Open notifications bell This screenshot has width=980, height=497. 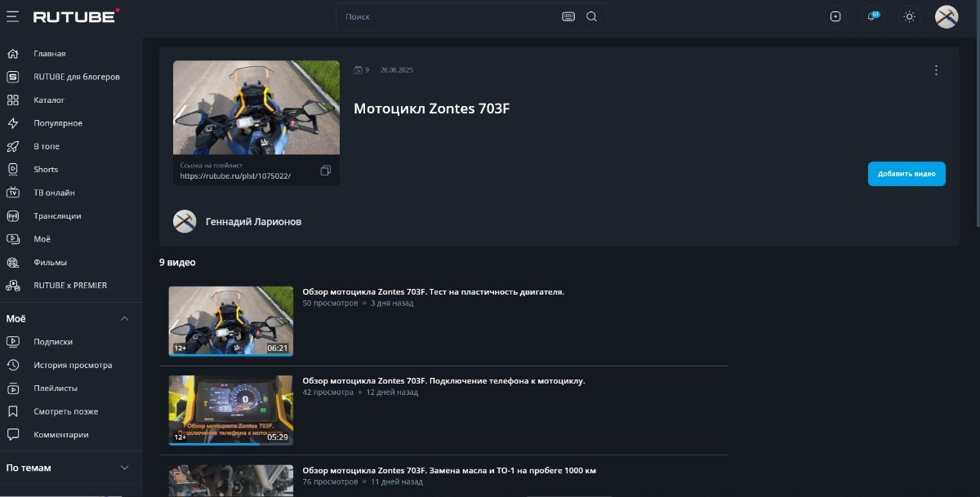[872, 16]
